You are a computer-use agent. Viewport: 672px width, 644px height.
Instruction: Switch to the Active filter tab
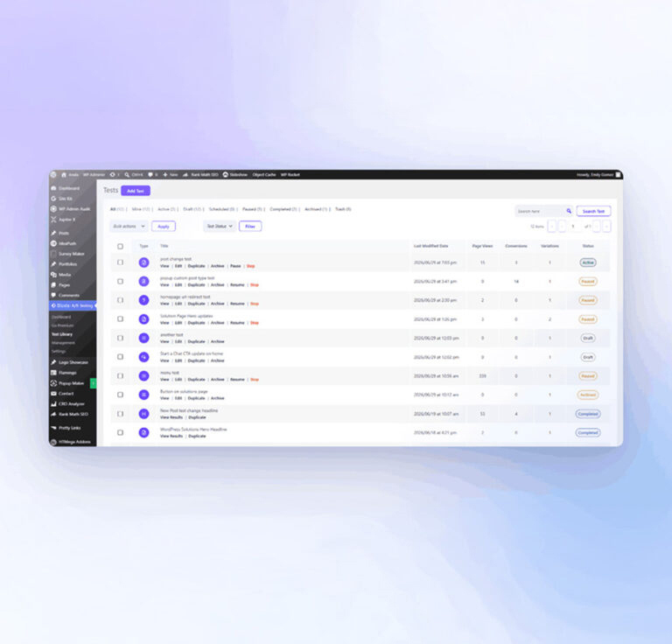[167, 209]
